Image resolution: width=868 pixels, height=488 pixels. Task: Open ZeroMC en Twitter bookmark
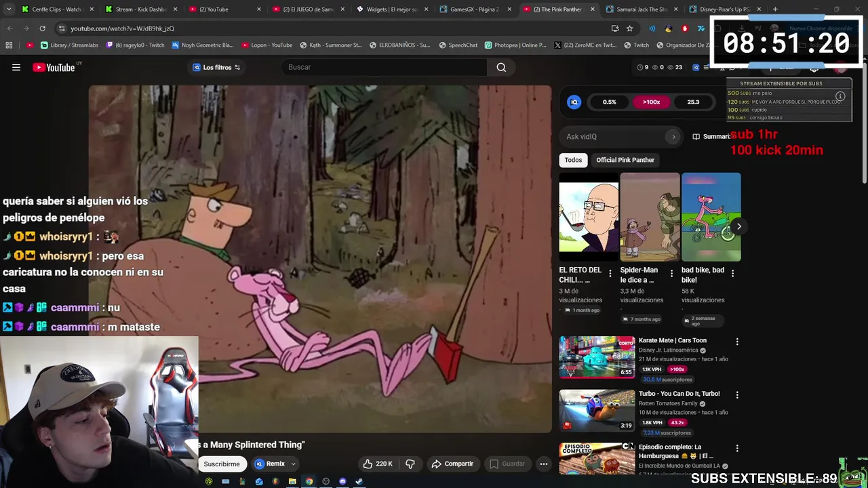(585, 45)
